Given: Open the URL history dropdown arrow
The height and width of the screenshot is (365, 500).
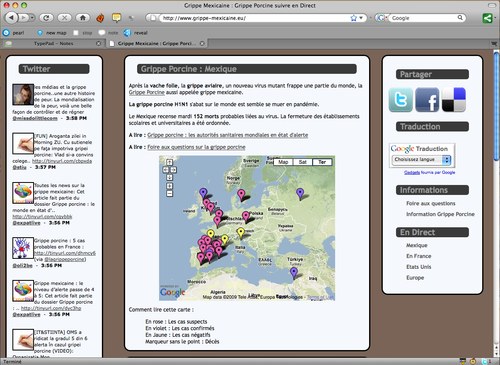Looking at the screenshot, I should [x=361, y=18].
